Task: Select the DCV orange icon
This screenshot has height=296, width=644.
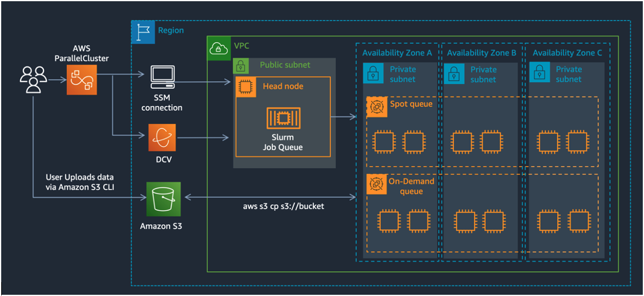Action: (162, 137)
